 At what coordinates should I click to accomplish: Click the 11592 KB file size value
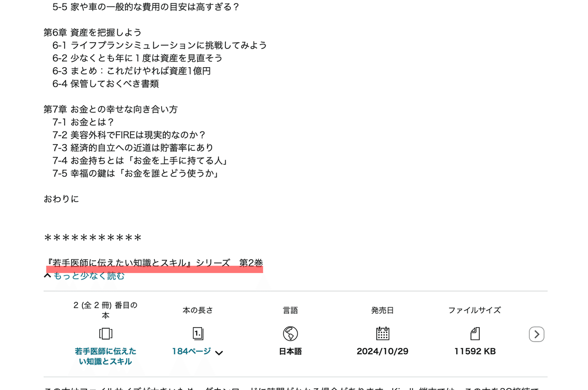[475, 351]
